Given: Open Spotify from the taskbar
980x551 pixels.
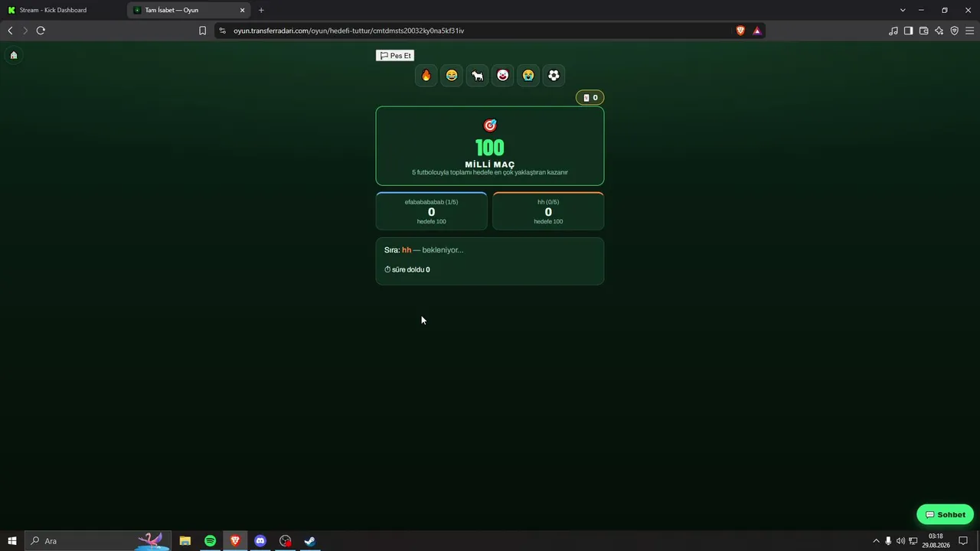Looking at the screenshot, I should click(x=210, y=541).
